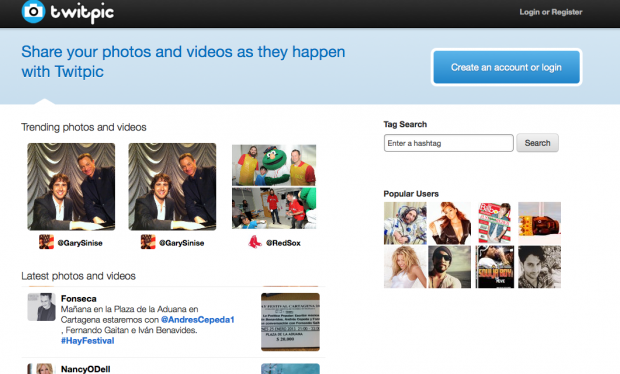Click Fonseca's profile avatar
620x374 pixels.
click(x=42, y=307)
